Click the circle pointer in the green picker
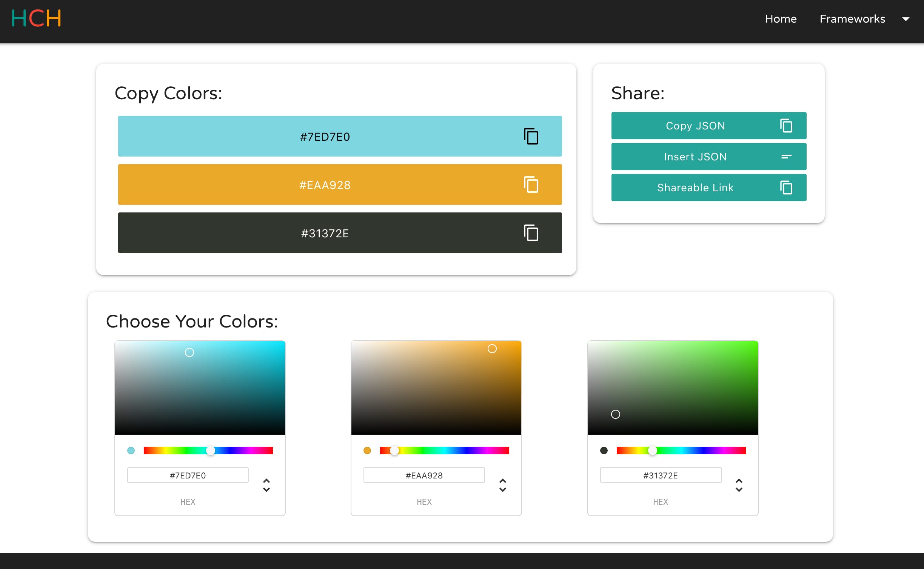This screenshot has height=569, width=924. 616,414
